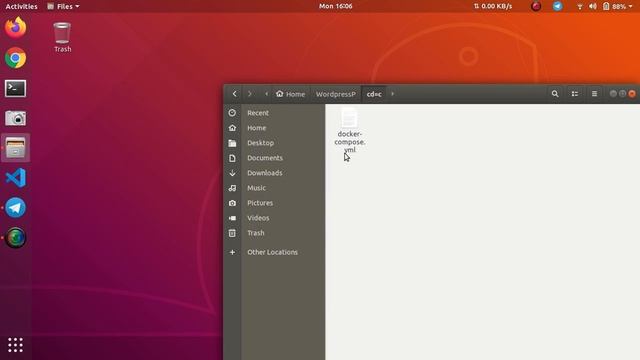Click the red tray indicator icon
Viewport: 640px width, 360px height.
(x=536, y=6)
